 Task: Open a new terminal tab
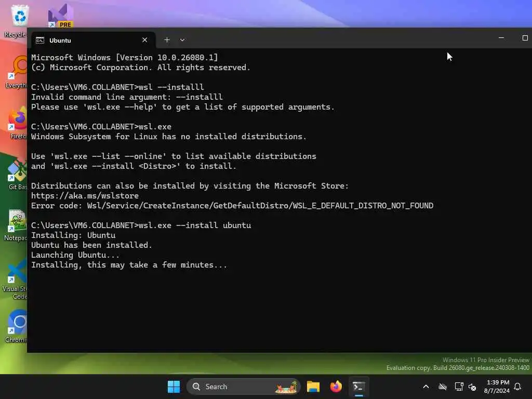[x=167, y=40]
